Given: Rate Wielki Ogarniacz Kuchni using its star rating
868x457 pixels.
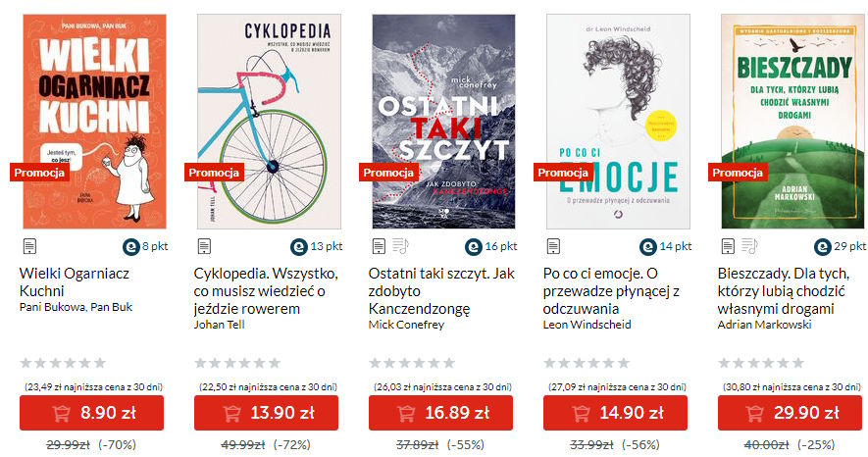Looking at the screenshot, I should point(63,363).
